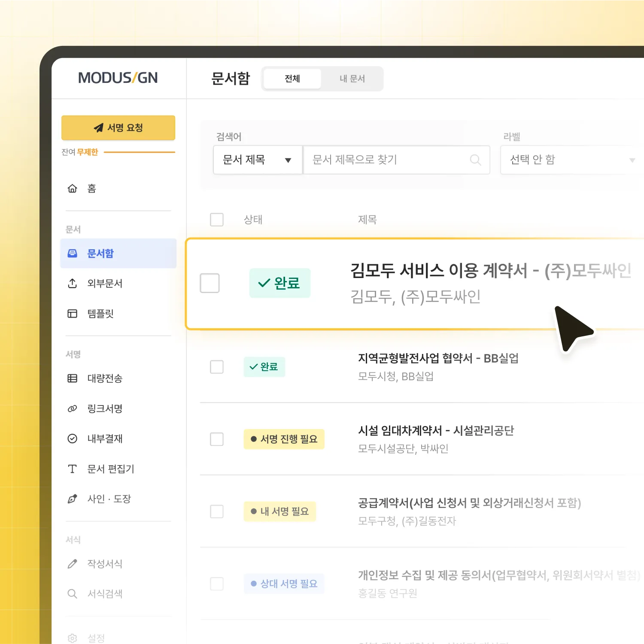Select the 전체 tab
This screenshot has width=644, height=644.
tap(292, 79)
